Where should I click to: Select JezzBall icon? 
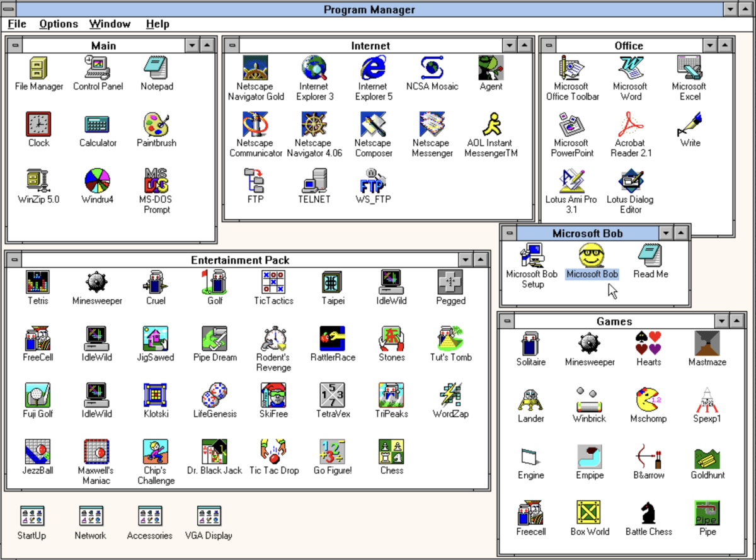click(x=38, y=452)
